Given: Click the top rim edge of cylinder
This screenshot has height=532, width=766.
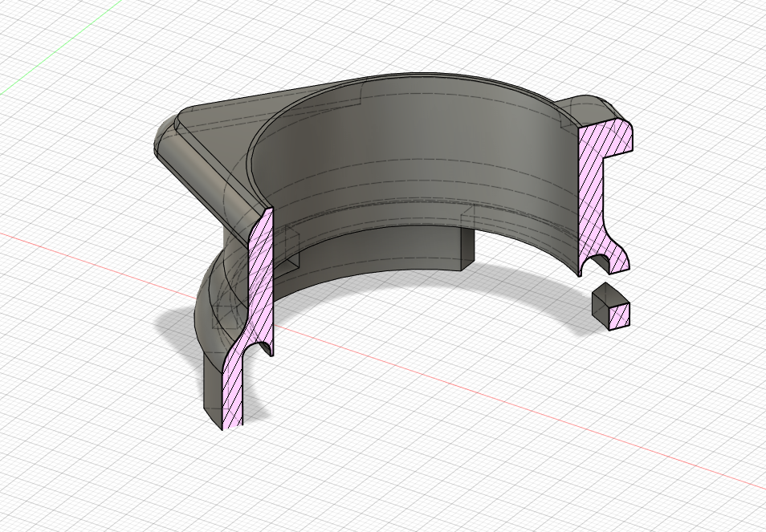Looking at the screenshot, I should pos(401,78).
